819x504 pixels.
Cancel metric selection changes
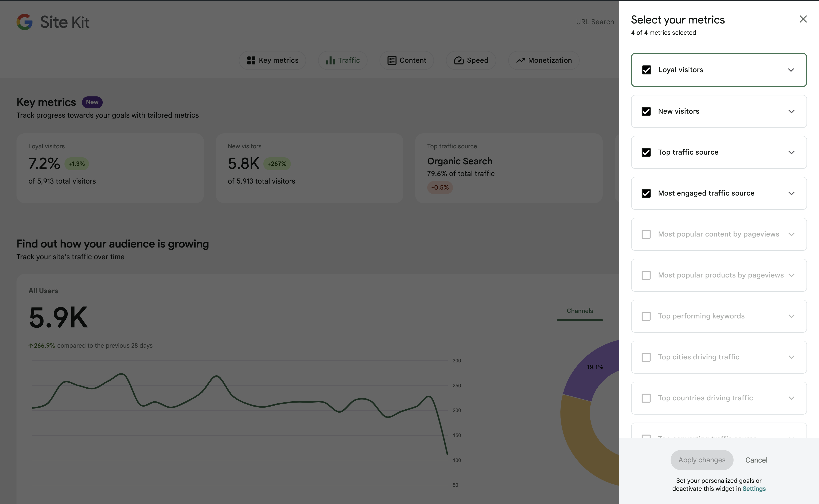756,460
